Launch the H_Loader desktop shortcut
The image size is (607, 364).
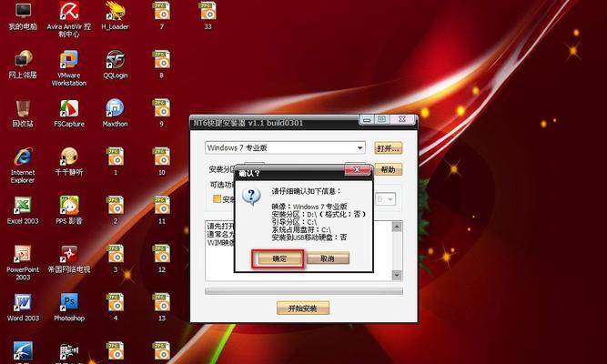point(115,15)
